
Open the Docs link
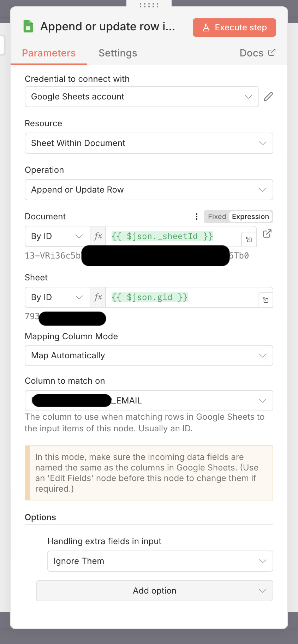(257, 53)
